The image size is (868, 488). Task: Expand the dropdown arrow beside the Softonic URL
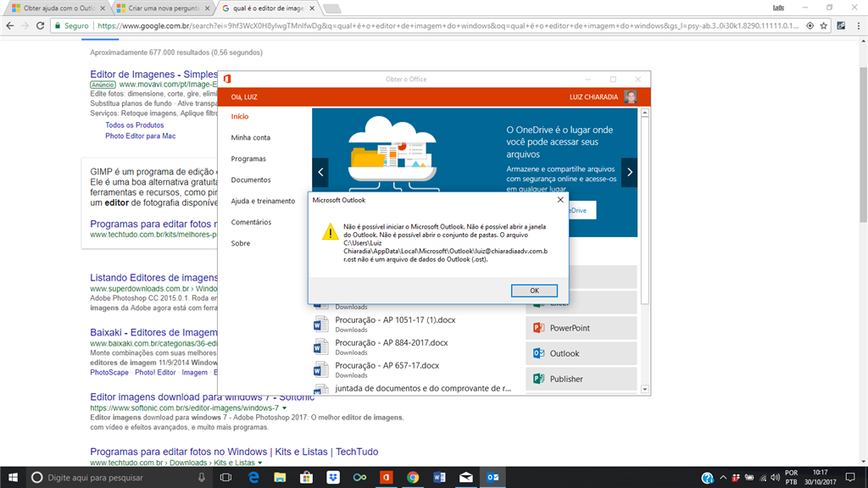coord(285,408)
